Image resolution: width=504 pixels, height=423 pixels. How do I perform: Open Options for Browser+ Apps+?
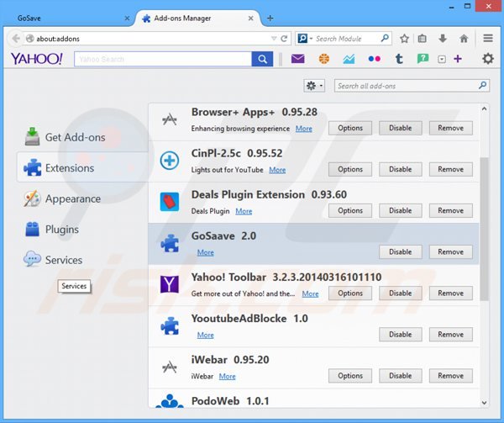pos(350,128)
